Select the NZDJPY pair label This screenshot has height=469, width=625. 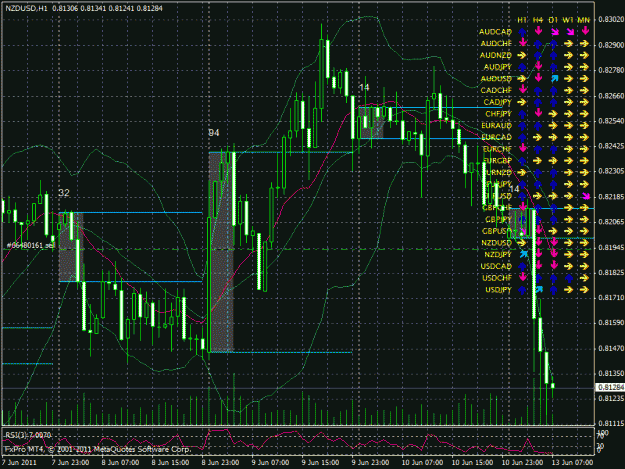498,254
